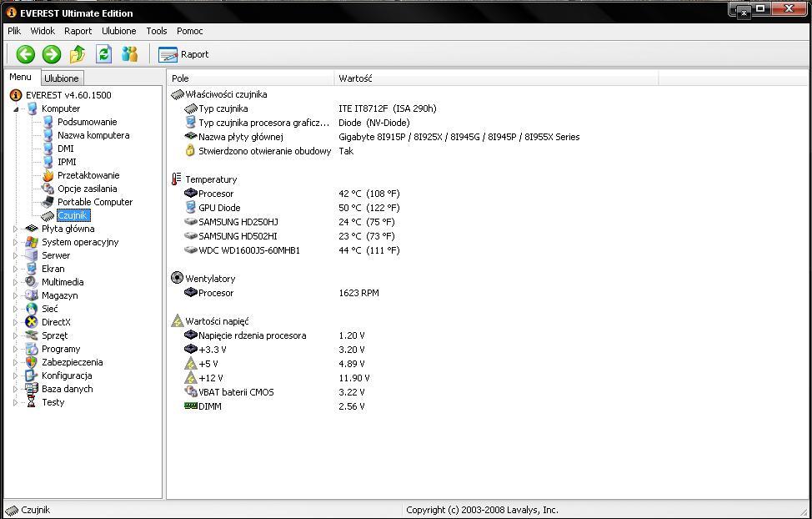Open the Pomoc menu
The image size is (812, 519).
[x=189, y=31]
